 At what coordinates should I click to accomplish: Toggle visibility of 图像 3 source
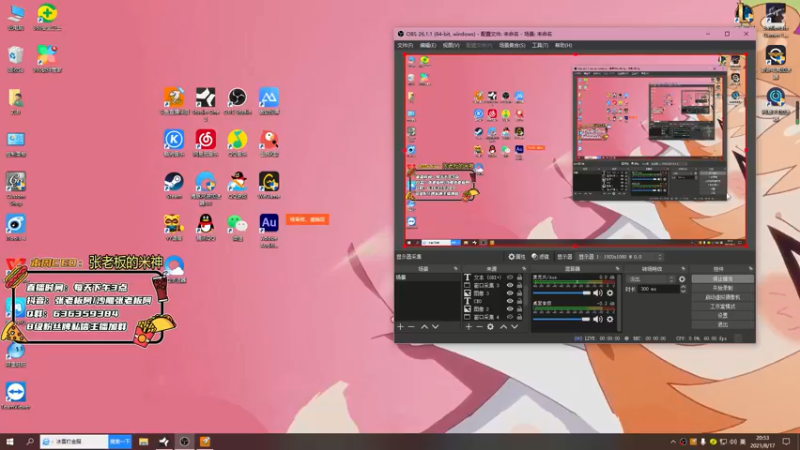[x=510, y=293]
